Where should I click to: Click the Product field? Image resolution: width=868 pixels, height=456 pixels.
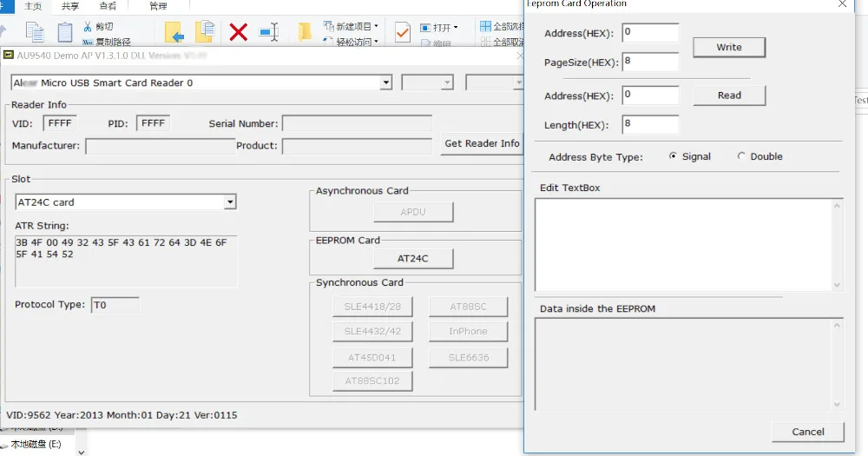357,146
